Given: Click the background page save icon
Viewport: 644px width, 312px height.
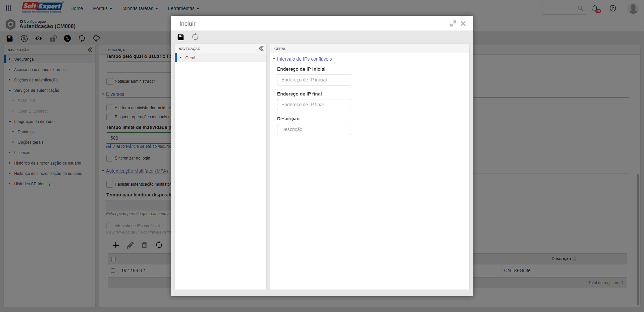Looking at the screenshot, I should (x=10, y=39).
